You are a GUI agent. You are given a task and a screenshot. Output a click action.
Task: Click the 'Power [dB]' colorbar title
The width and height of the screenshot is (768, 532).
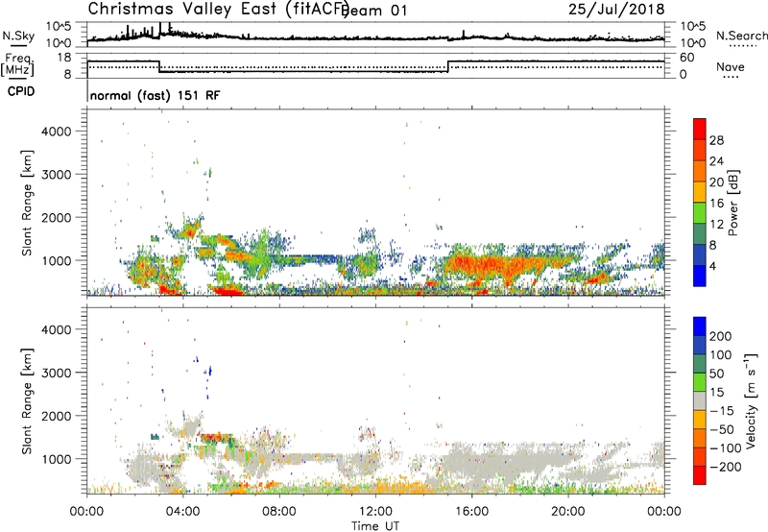[x=732, y=203]
